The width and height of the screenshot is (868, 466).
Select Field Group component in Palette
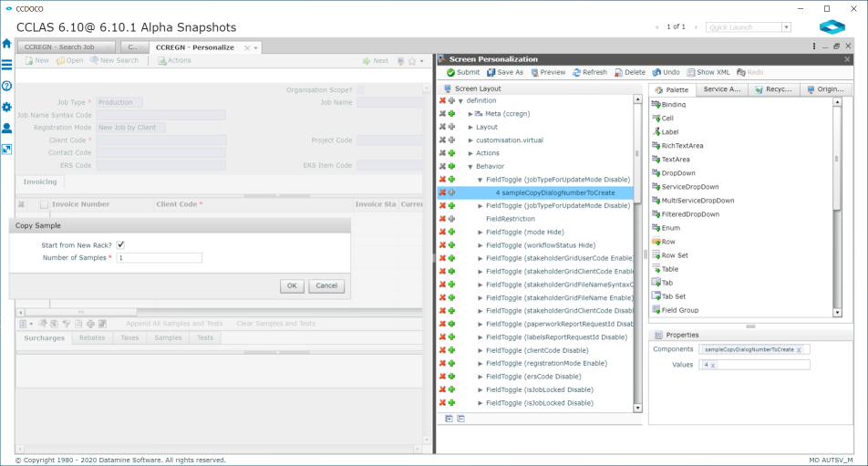(x=676, y=310)
